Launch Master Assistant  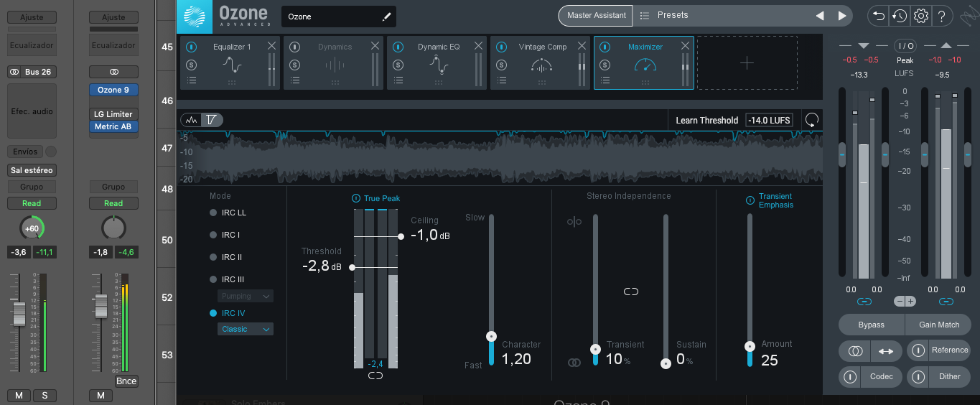pyautogui.click(x=597, y=15)
